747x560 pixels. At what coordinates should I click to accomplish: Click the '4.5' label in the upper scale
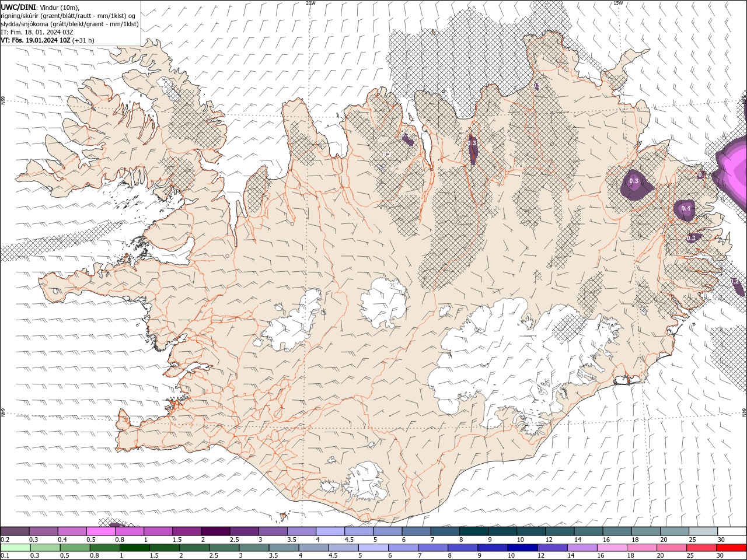(x=349, y=540)
